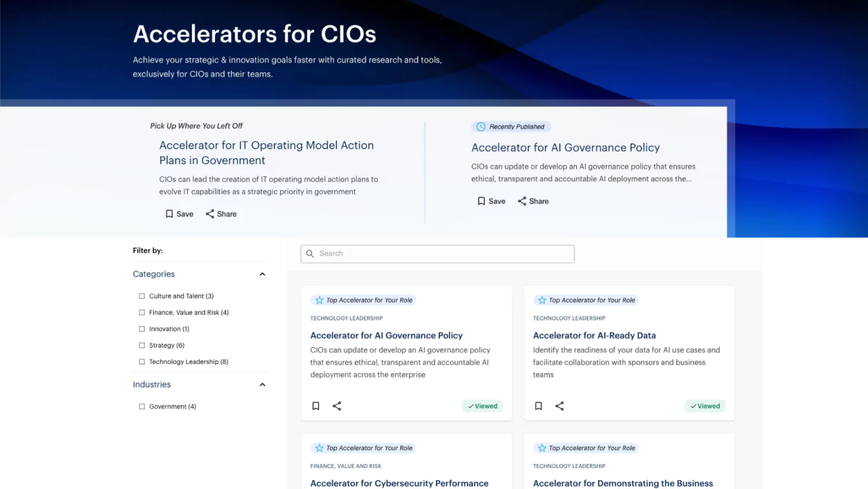Save the IT Operating Model accelerator via bookmark icon
868x489 pixels.
click(x=168, y=213)
